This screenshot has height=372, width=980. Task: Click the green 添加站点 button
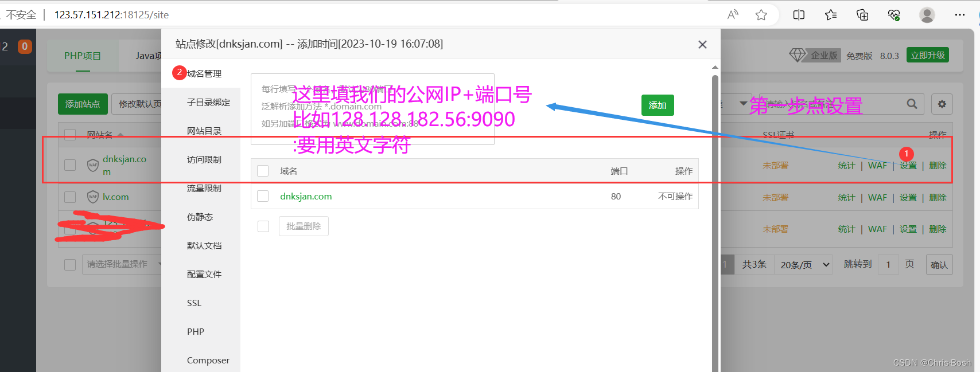[83, 104]
